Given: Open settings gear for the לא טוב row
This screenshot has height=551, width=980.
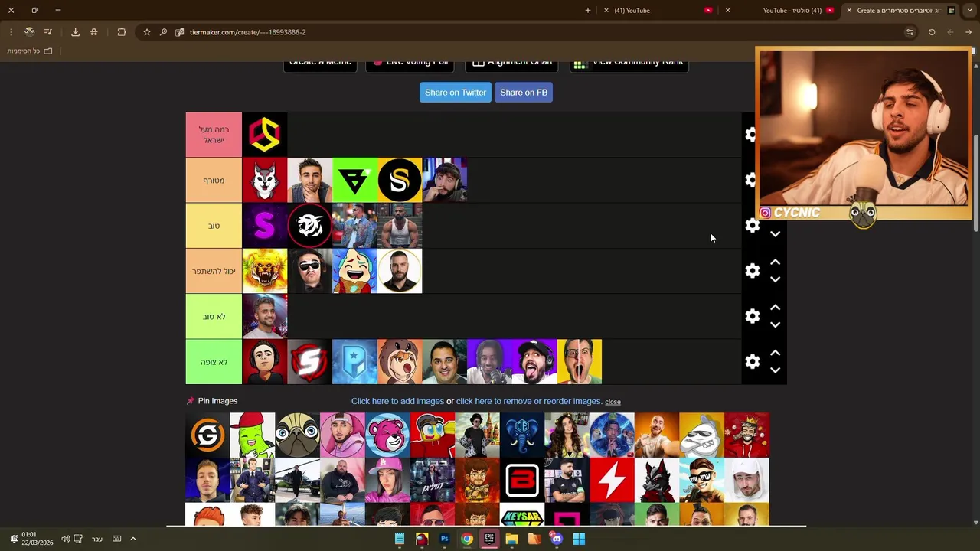Looking at the screenshot, I should point(752,316).
